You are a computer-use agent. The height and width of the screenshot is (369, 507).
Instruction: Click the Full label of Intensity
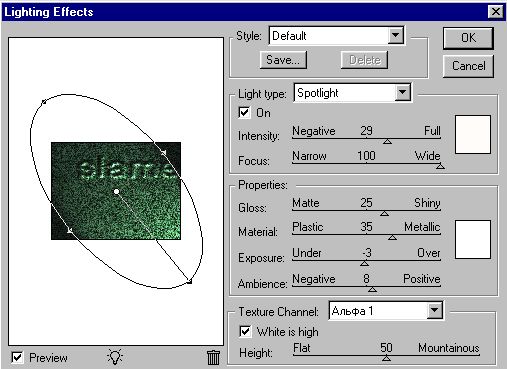[432, 131]
